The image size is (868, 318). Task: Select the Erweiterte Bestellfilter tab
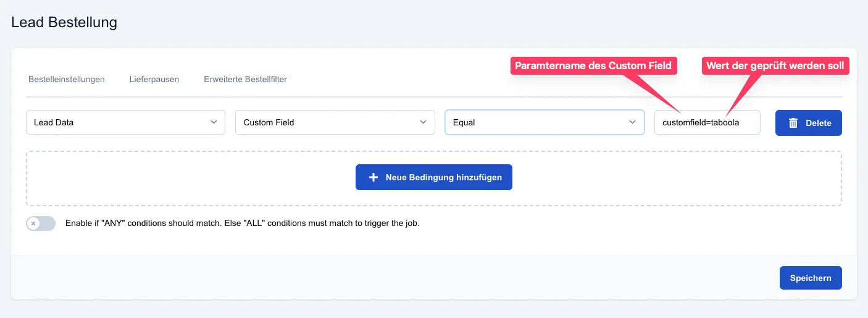[x=245, y=79]
